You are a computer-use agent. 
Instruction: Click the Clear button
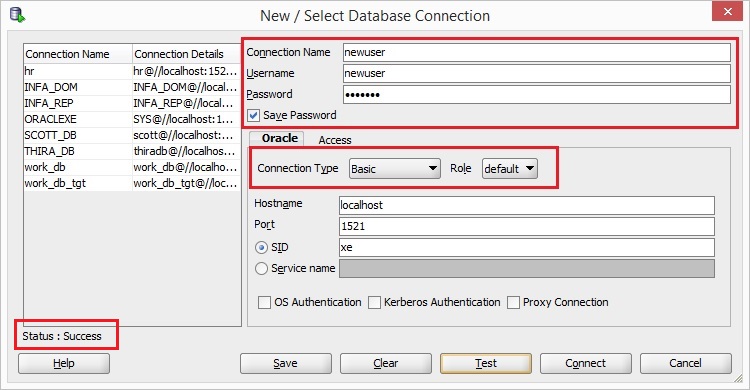coord(386,363)
